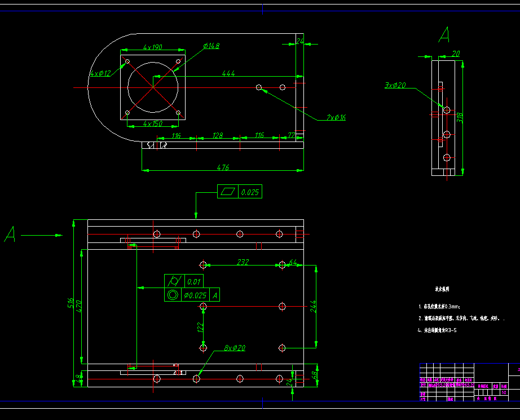Select the dimension value "64"
Image resolution: width=520 pixels, height=420 pixels.
[x=293, y=262]
